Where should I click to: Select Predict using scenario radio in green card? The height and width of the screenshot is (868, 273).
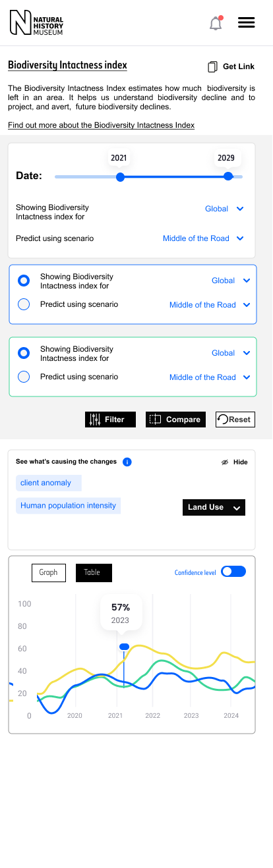point(24,377)
